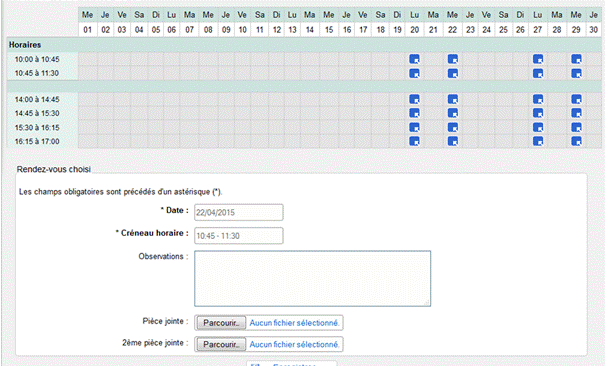The height and width of the screenshot is (366, 605).
Task: Click the '14:45 à 15:30' row label
Action: click(37, 113)
